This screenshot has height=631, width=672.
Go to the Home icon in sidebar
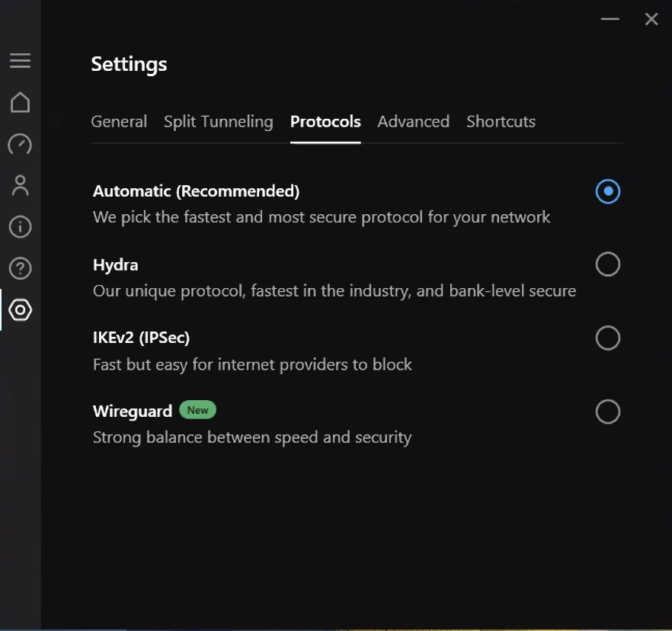20,102
